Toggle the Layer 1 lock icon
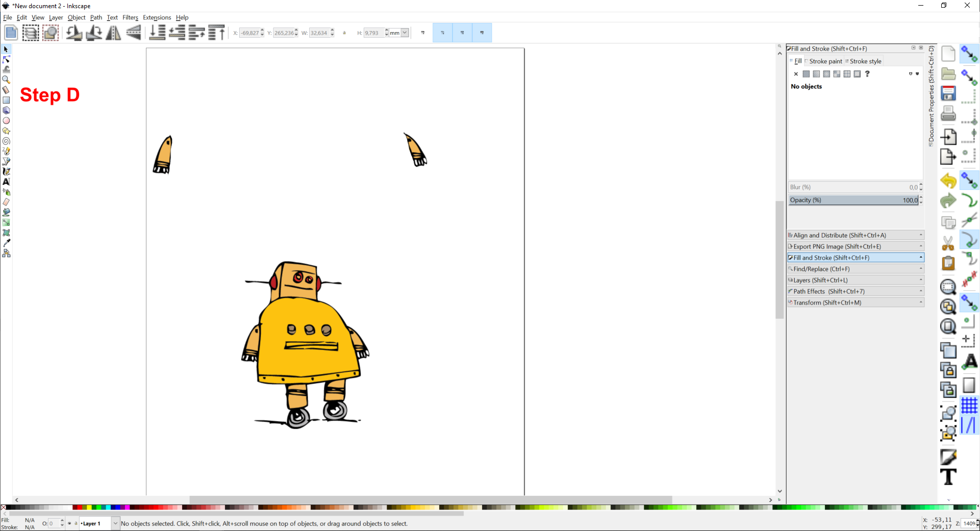980x531 pixels. 76,523
